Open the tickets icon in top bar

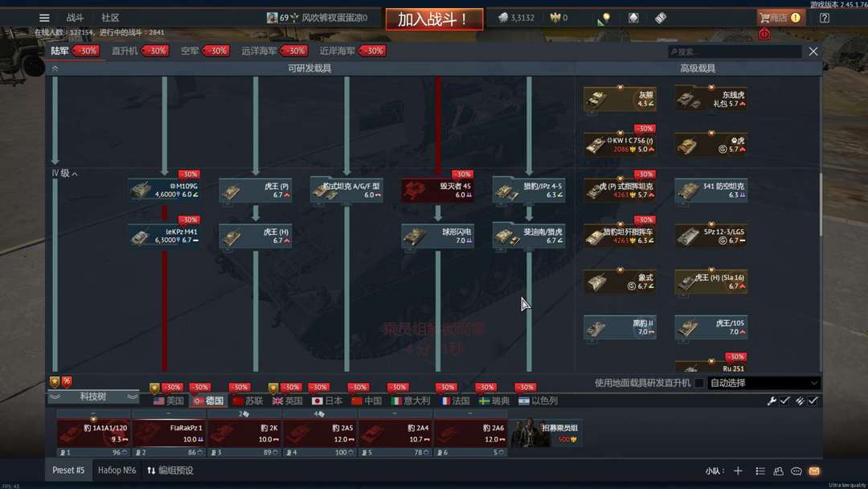point(661,18)
